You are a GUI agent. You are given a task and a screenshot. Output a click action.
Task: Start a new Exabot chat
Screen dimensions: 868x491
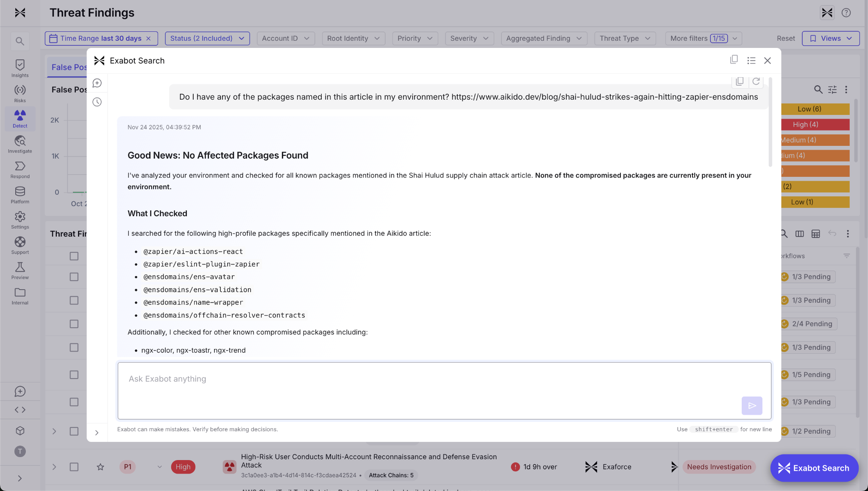click(x=97, y=83)
